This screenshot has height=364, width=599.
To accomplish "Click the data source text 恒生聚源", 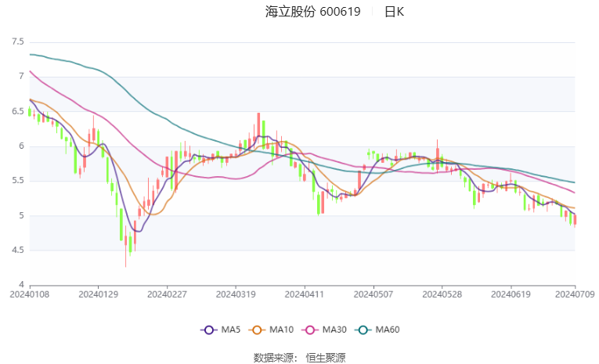I will click(326, 358).
